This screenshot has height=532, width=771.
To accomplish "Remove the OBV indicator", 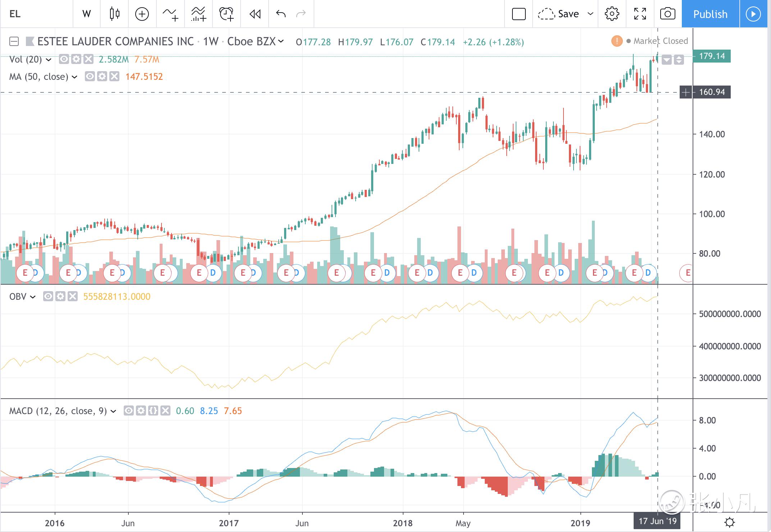I will (73, 297).
